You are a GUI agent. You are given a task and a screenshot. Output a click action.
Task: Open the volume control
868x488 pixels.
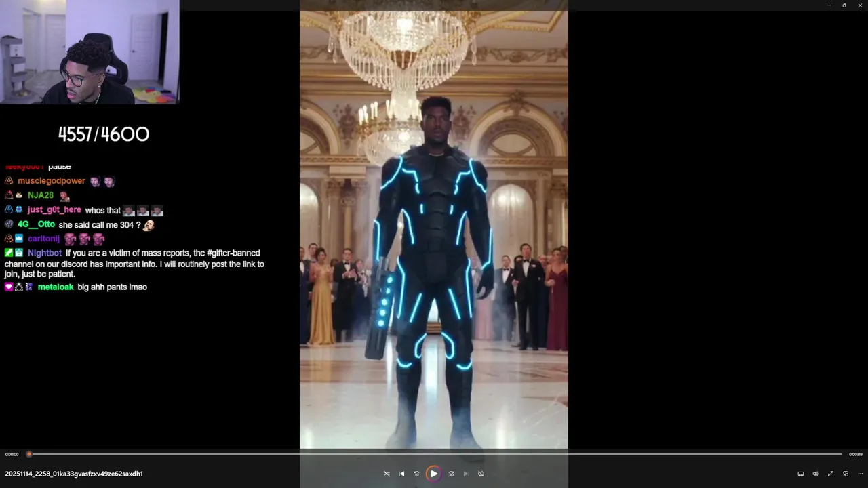click(x=815, y=474)
